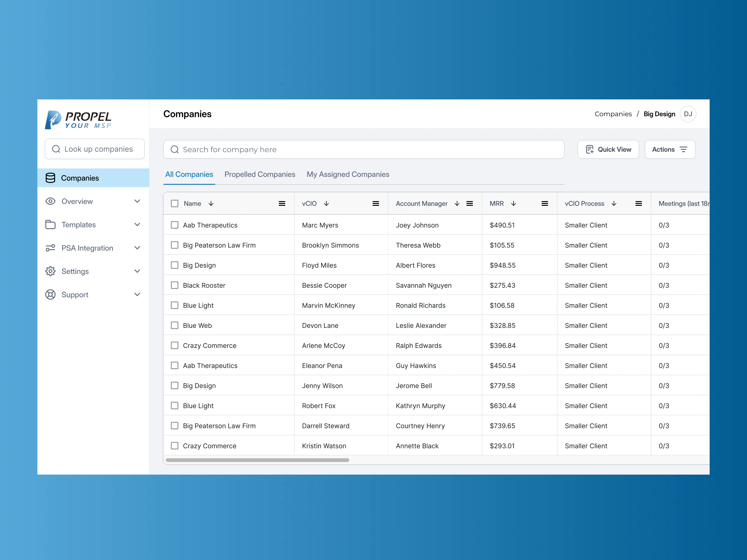Focus the Look up companies field
Image resolution: width=747 pixels, height=560 pixels.
(95, 149)
